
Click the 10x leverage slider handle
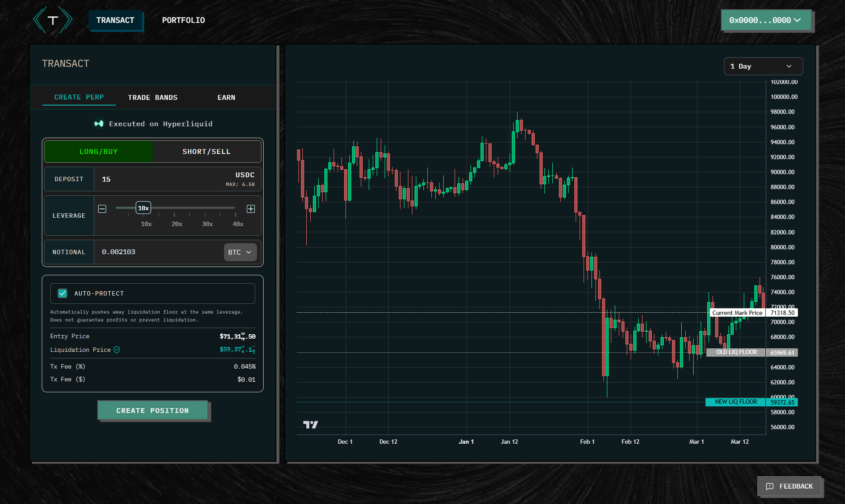[143, 208]
